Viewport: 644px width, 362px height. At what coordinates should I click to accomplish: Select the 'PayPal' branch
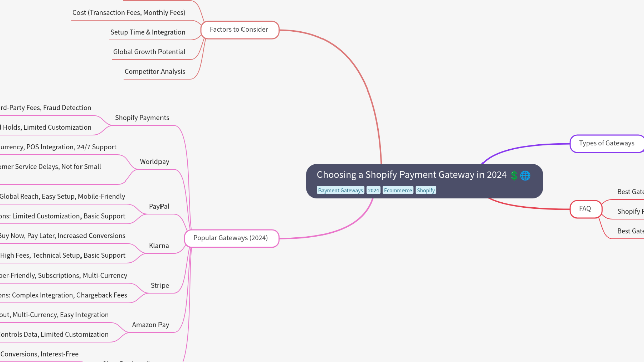(x=159, y=206)
